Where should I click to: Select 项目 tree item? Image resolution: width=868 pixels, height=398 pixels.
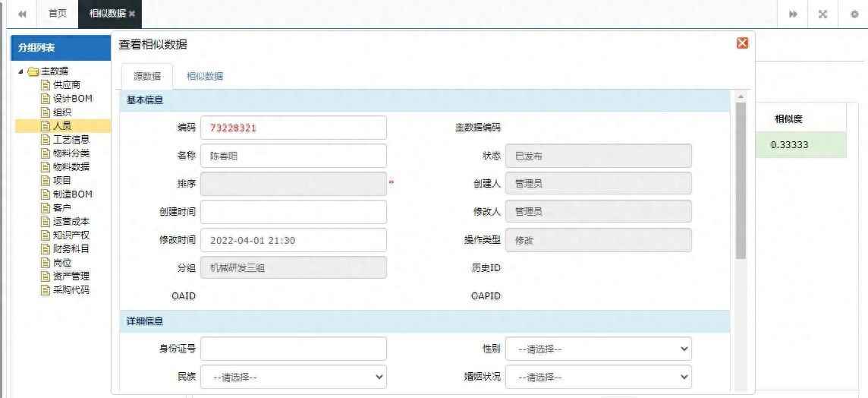click(62, 181)
